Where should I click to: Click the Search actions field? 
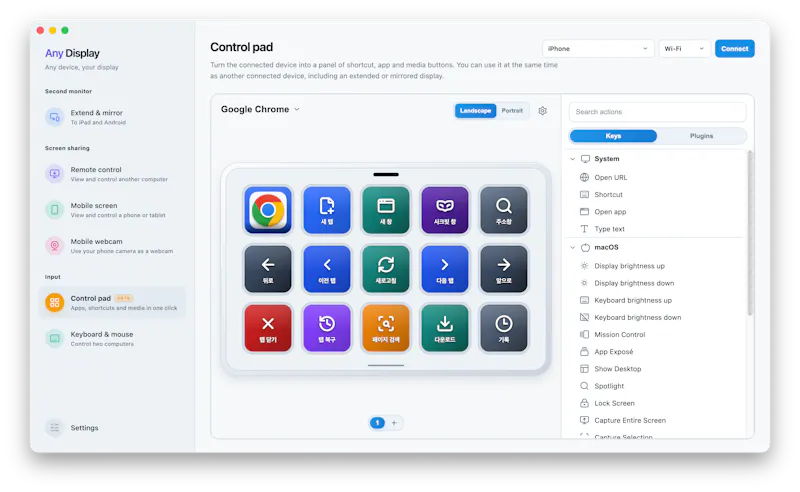pos(658,112)
